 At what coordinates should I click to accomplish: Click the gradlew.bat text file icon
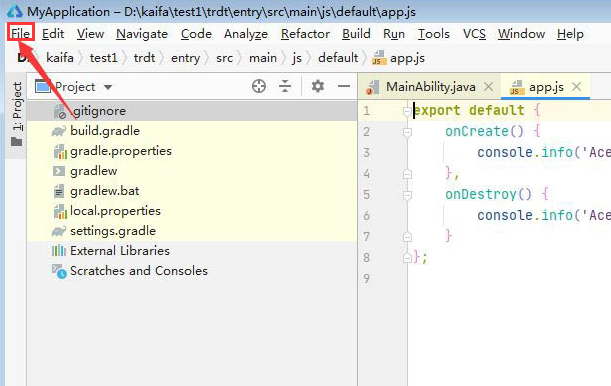[x=59, y=191]
